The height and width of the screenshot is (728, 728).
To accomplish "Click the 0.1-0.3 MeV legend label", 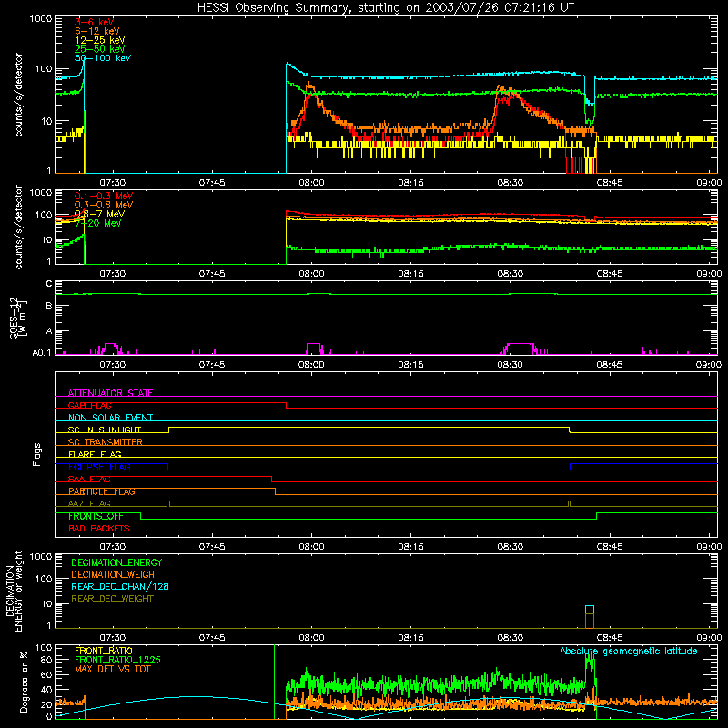I will [x=104, y=196].
